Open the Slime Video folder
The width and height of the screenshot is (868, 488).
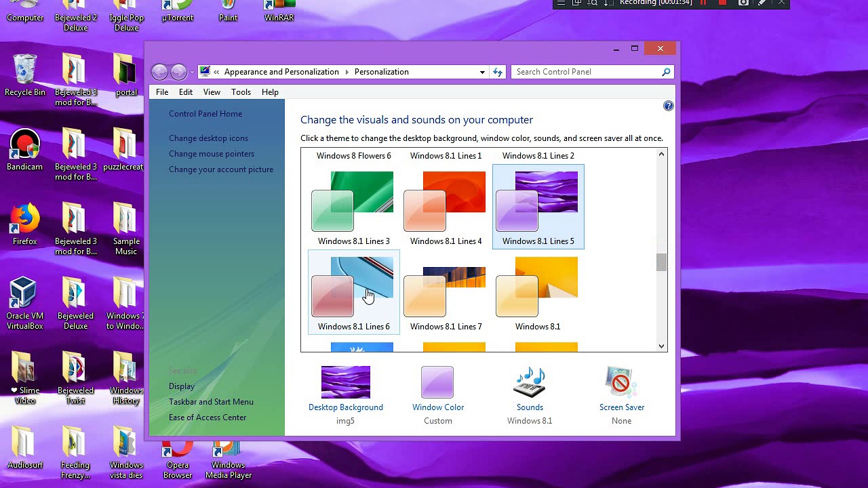coord(25,378)
